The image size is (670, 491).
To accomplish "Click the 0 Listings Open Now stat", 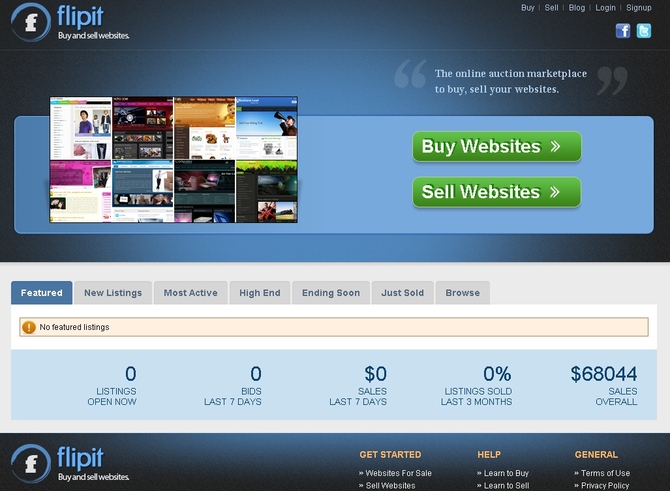I will click(x=112, y=385).
